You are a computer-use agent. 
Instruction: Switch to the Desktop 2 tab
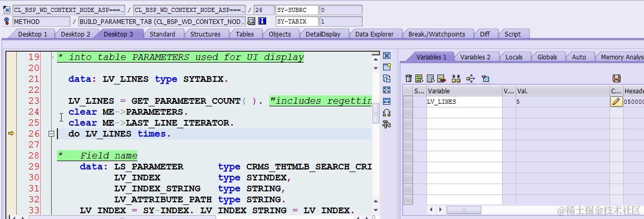pos(76,34)
